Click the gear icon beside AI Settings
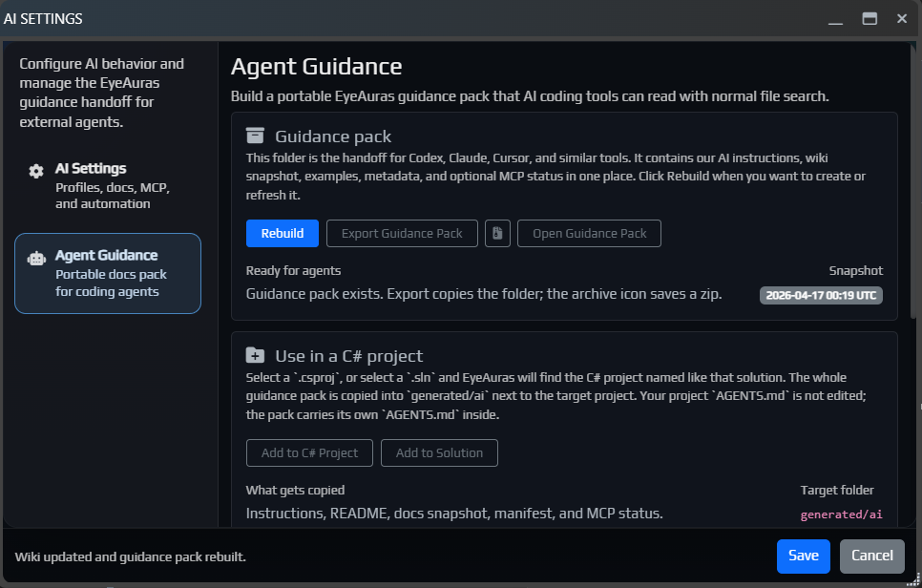 [x=35, y=170]
